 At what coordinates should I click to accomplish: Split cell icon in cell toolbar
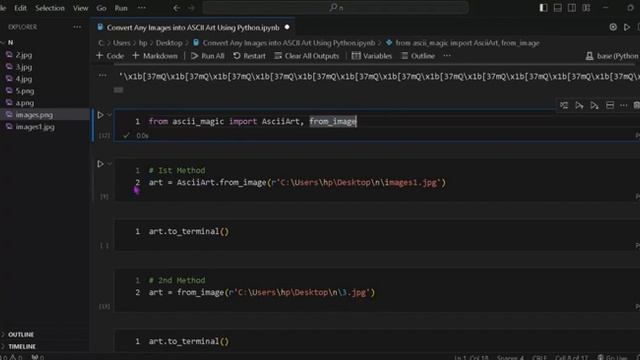point(609,105)
